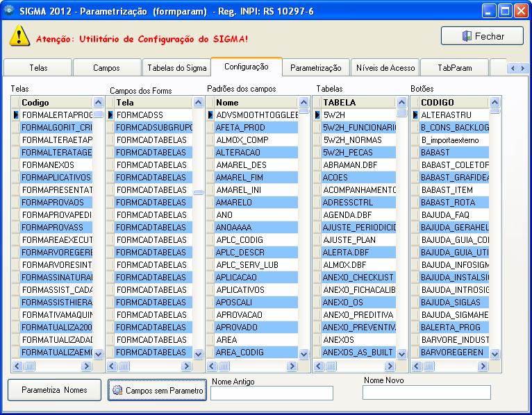Select FORMCADSS row

153,115
